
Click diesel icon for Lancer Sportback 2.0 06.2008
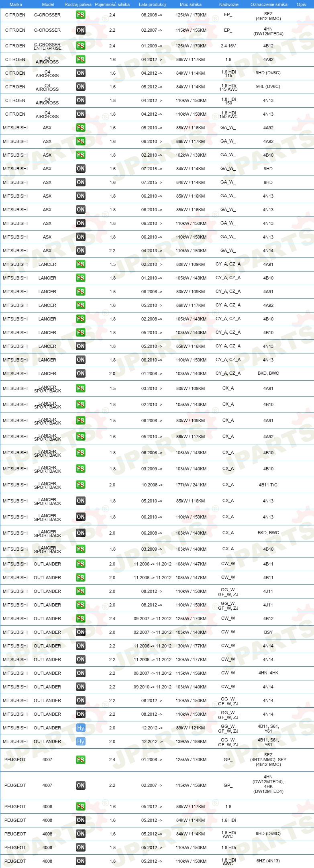coord(81,533)
